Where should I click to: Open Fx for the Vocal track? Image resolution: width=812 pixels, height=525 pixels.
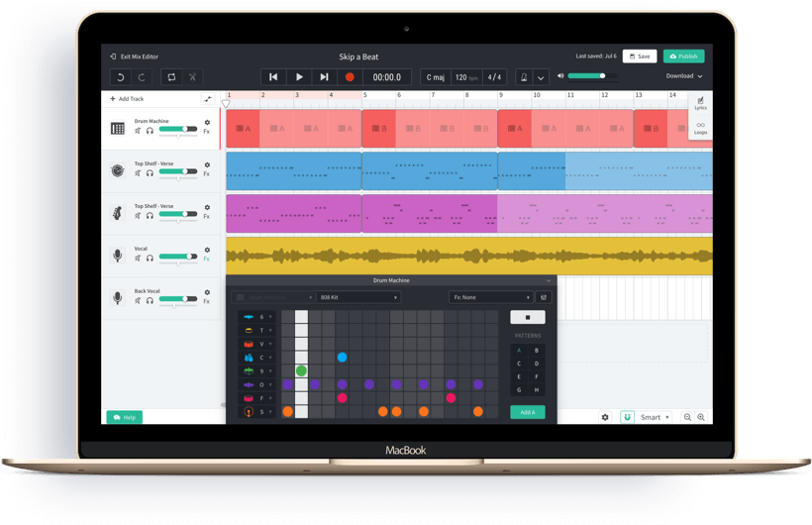tap(207, 259)
